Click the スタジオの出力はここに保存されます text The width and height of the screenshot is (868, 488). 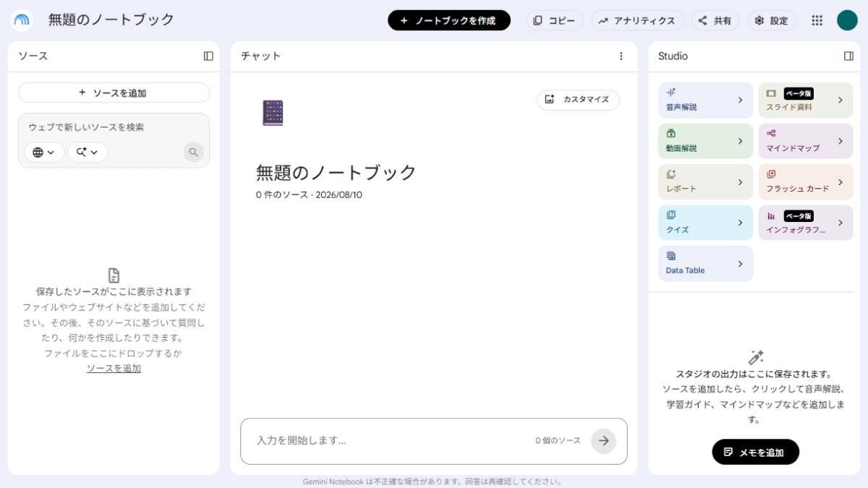(754, 374)
